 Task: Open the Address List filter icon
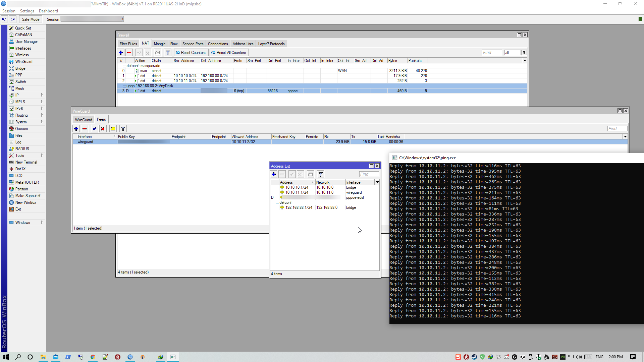321,174
